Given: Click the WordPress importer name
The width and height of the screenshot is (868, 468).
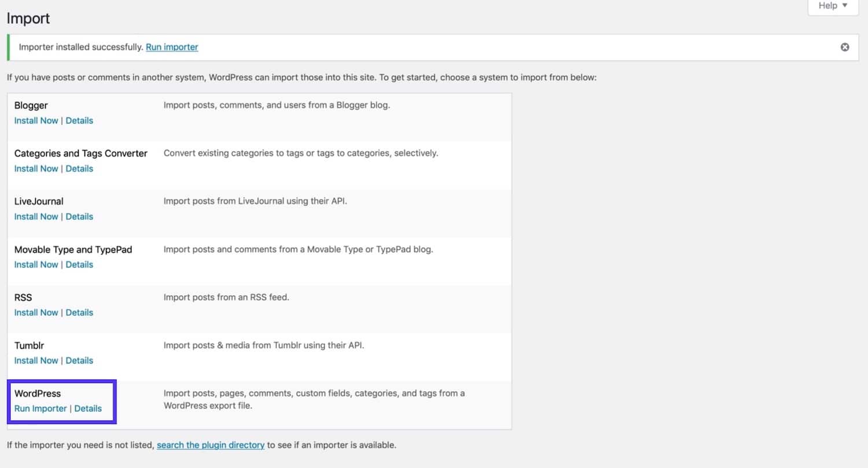Looking at the screenshot, I should pyautogui.click(x=38, y=394).
